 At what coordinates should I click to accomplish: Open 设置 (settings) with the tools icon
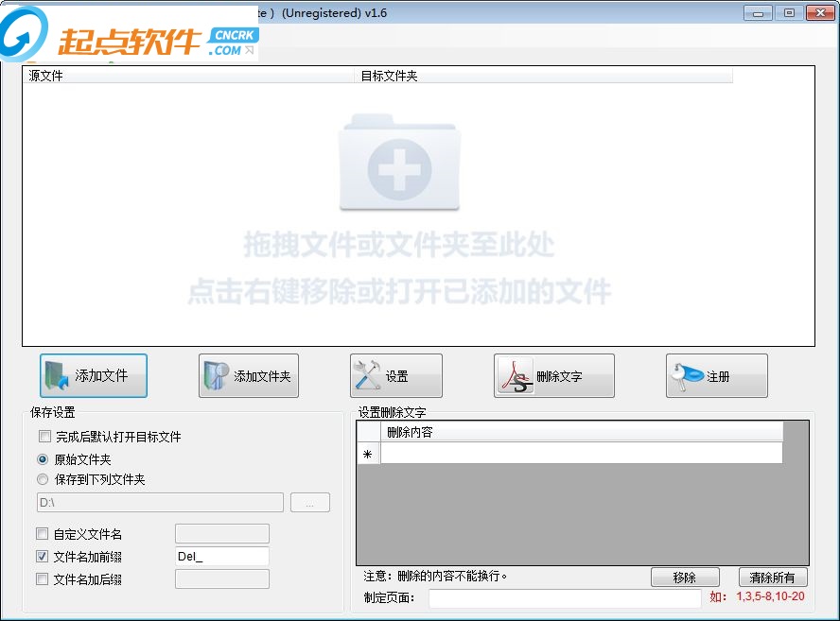pos(396,376)
